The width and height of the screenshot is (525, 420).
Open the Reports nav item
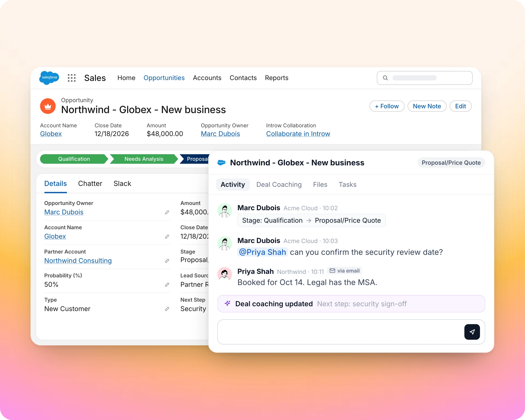coord(277,78)
